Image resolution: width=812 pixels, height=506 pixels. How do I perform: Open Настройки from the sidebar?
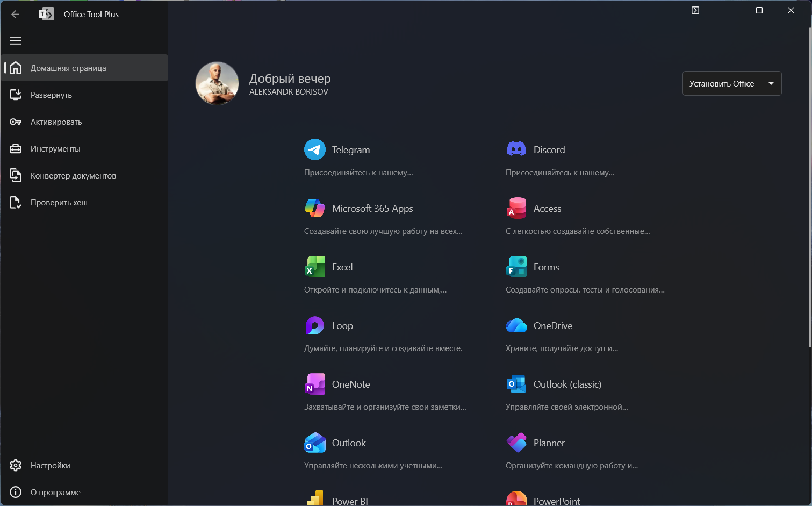point(50,466)
